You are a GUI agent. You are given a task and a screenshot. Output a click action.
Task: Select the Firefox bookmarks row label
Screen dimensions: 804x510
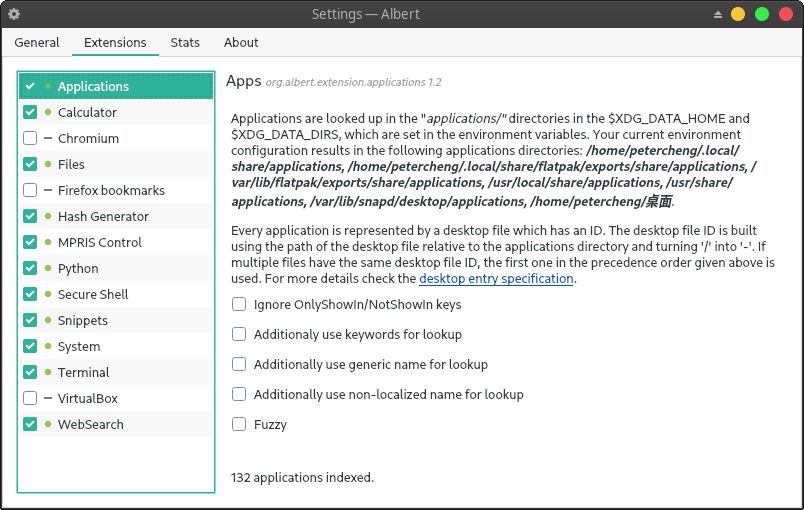pyautogui.click(x=111, y=190)
